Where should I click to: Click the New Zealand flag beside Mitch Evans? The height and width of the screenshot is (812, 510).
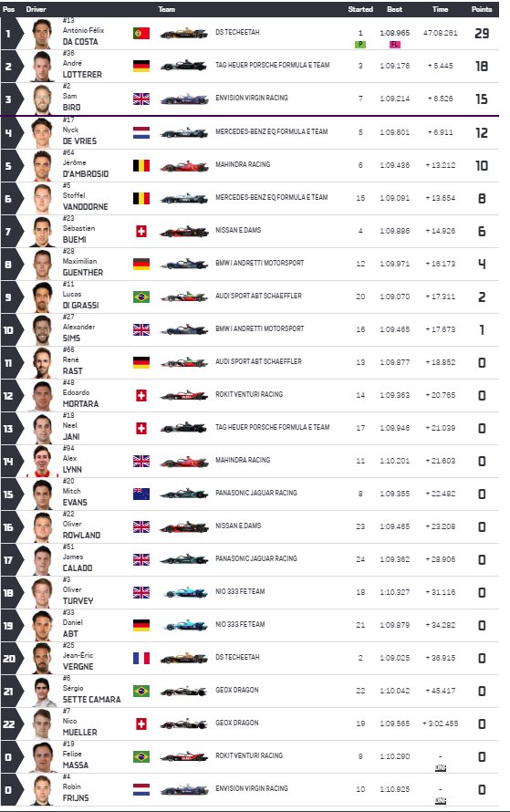click(141, 494)
